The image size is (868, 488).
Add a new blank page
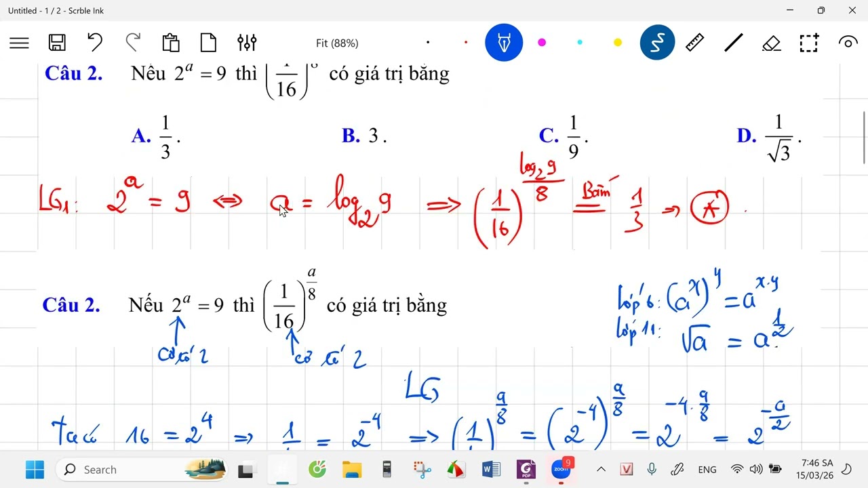pyautogui.click(x=209, y=43)
